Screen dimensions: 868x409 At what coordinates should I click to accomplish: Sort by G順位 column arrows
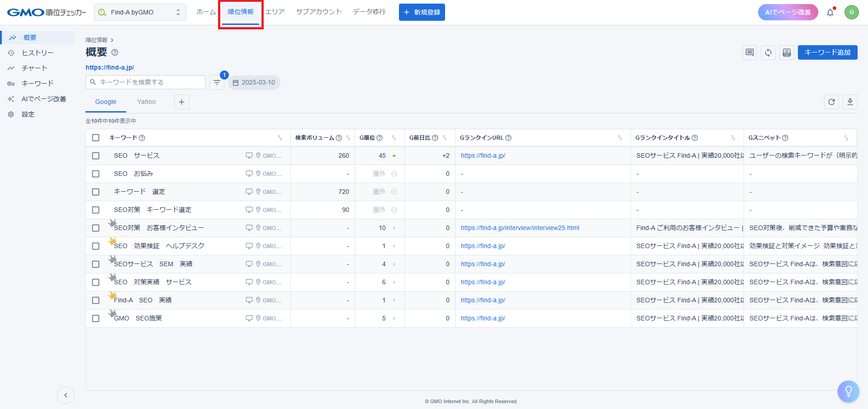tap(394, 138)
